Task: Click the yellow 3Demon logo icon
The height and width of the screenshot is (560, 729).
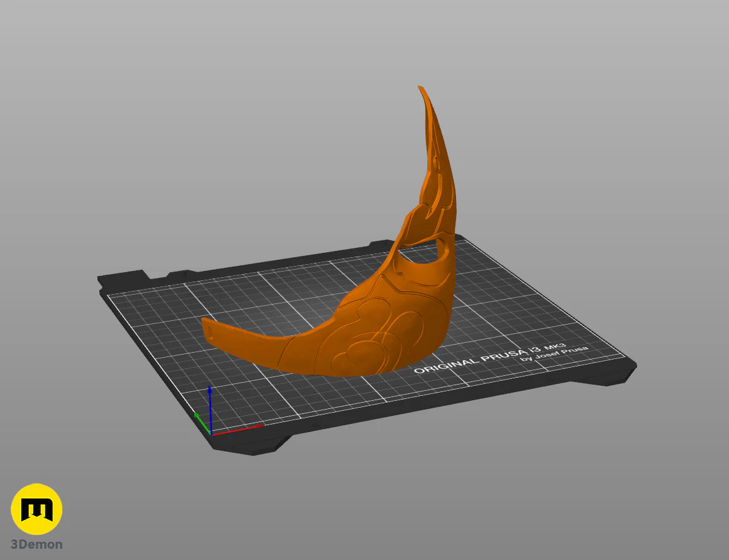Action: coord(36,509)
